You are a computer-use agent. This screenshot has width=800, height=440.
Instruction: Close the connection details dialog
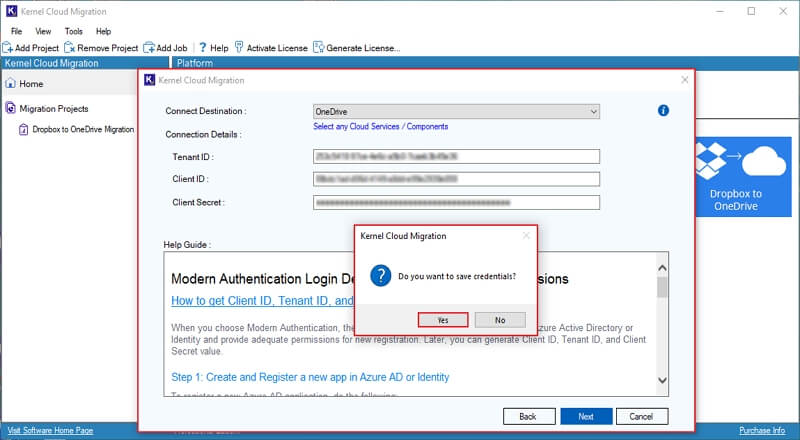point(684,80)
